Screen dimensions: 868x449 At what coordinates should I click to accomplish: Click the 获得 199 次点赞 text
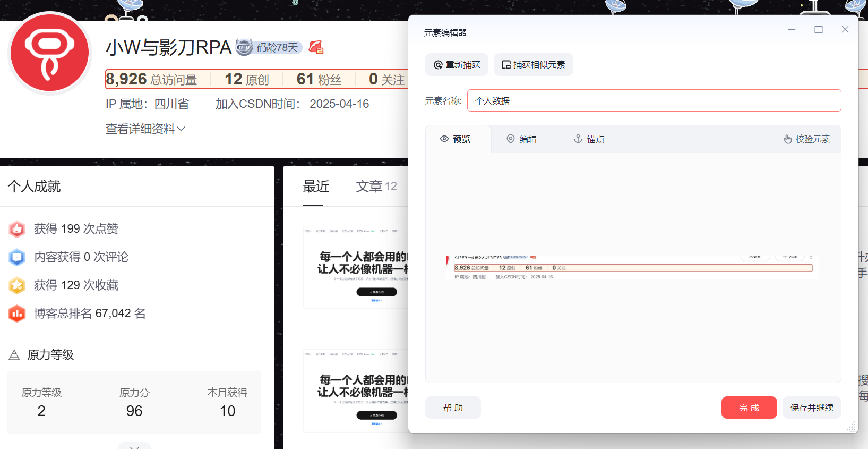tap(76, 229)
